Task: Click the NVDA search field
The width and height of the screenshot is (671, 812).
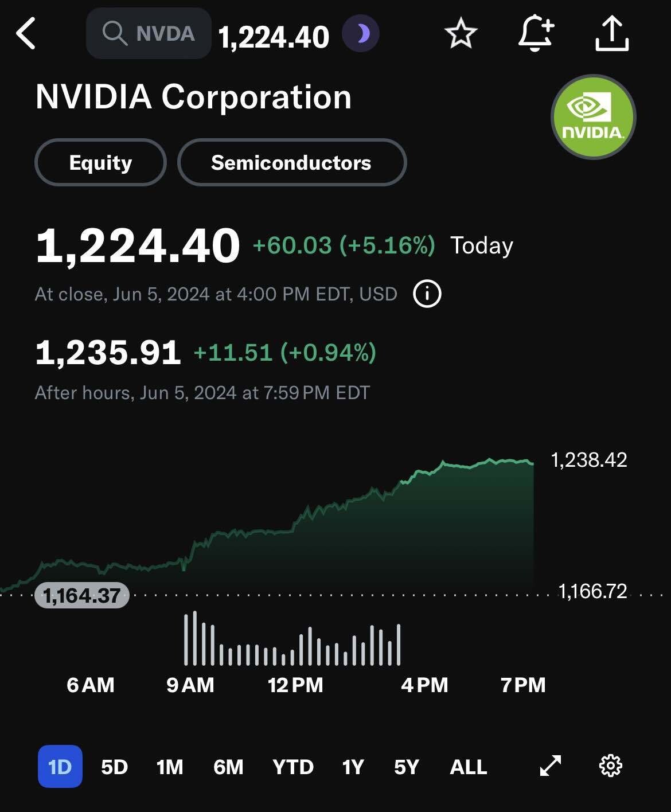Action: tap(149, 34)
